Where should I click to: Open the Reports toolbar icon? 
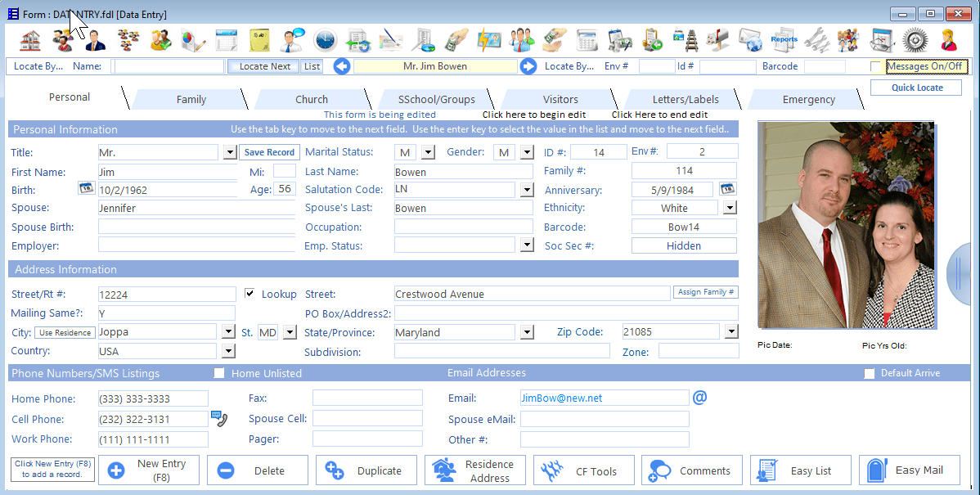[784, 41]
